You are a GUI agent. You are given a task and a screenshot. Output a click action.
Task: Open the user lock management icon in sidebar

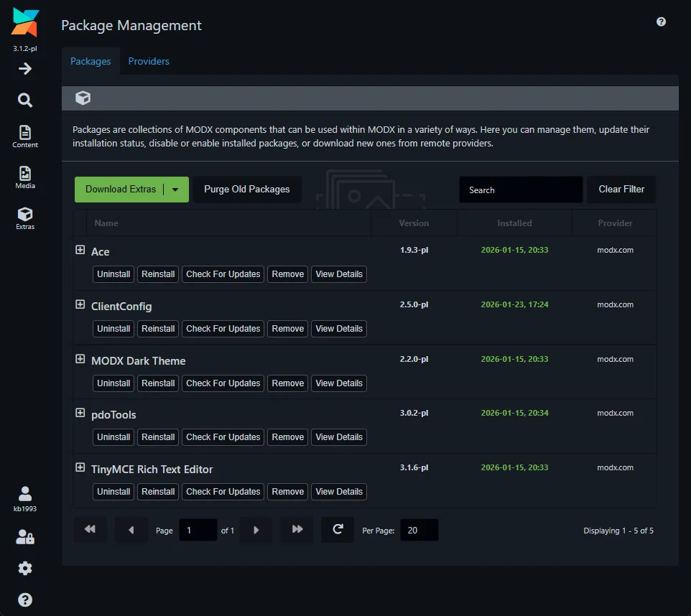24,536
